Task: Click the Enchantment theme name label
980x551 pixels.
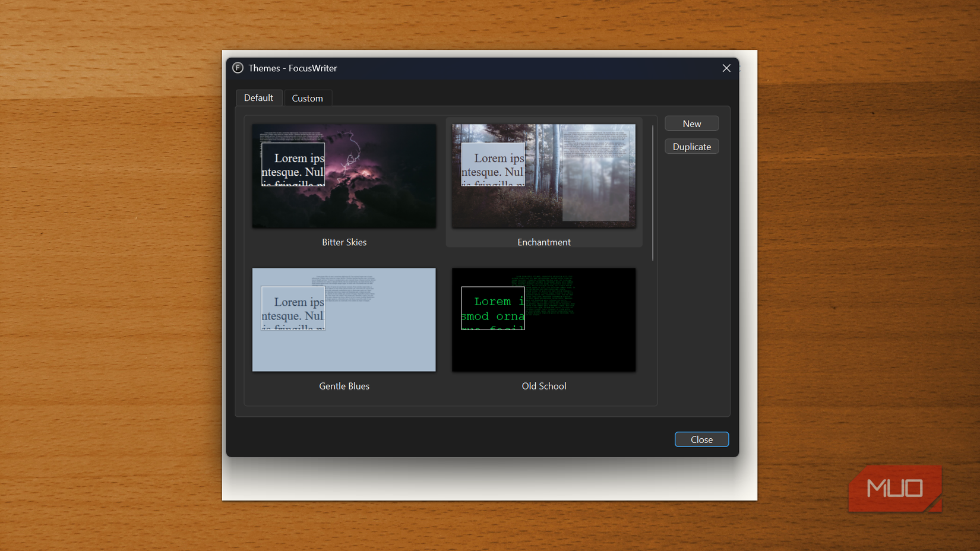Action: 543,242
